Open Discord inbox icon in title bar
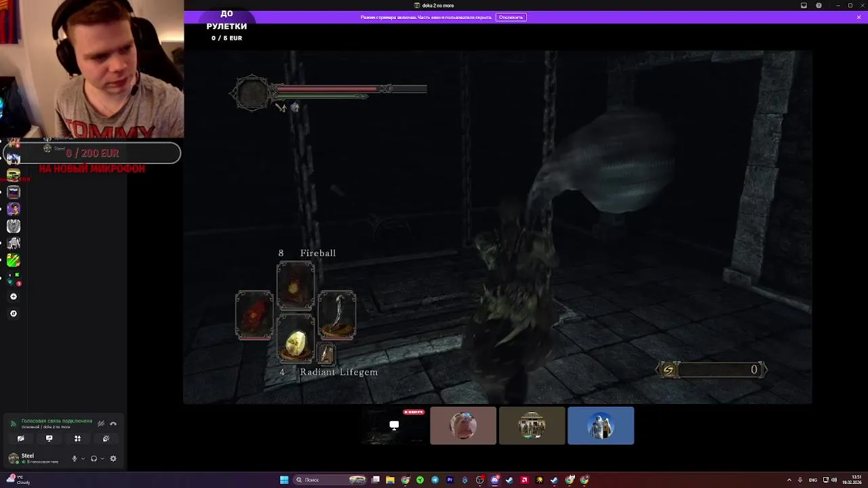Screen dimensions: 868x488 804,5
